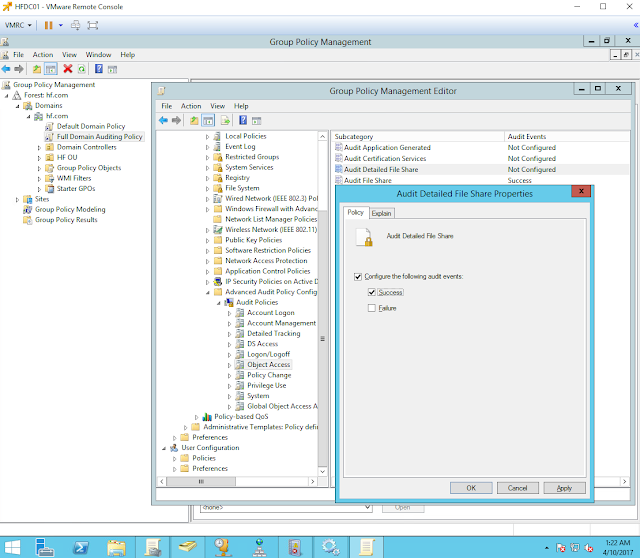Select Policy Change in the tree
This screenshot has height=558, width=640.
coord(269,375)
